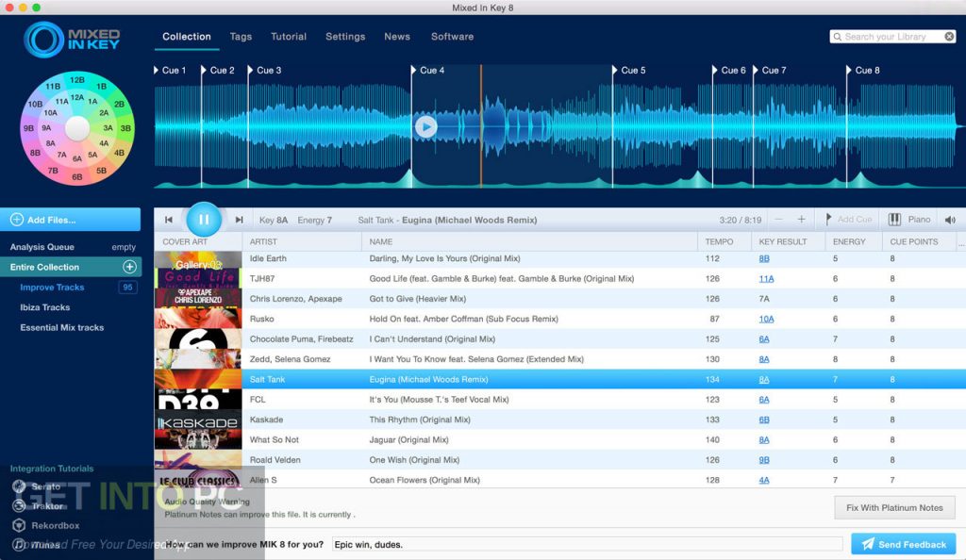Jump to the Cue 2 marker
Viewport: 966px width, 560px height.
[218, 70]
